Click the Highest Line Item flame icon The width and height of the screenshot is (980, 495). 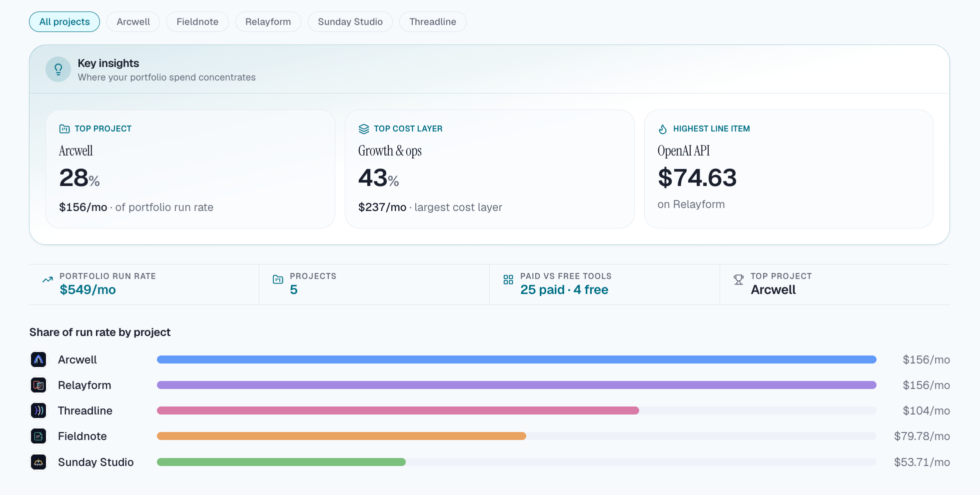(663, 129)
